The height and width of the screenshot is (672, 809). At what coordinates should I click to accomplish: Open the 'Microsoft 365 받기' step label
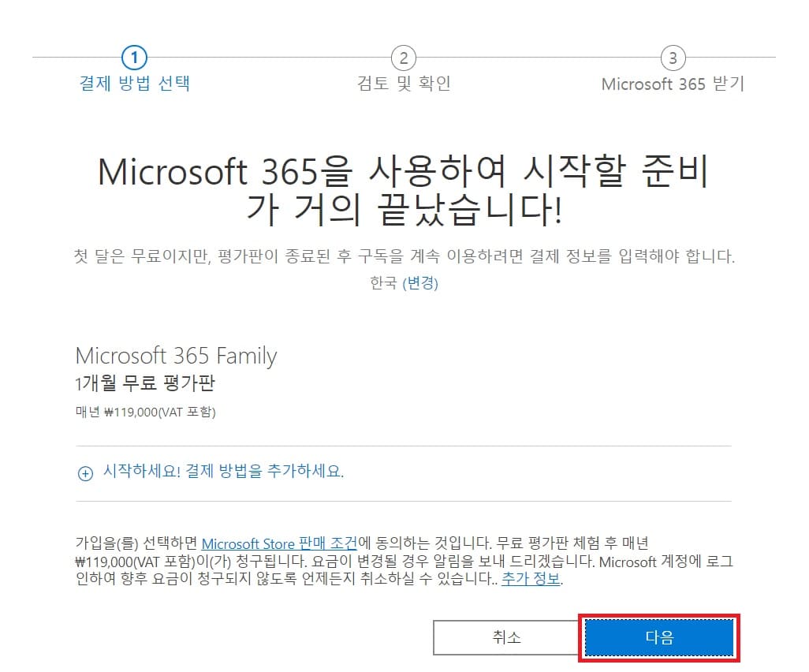(673, 84)
